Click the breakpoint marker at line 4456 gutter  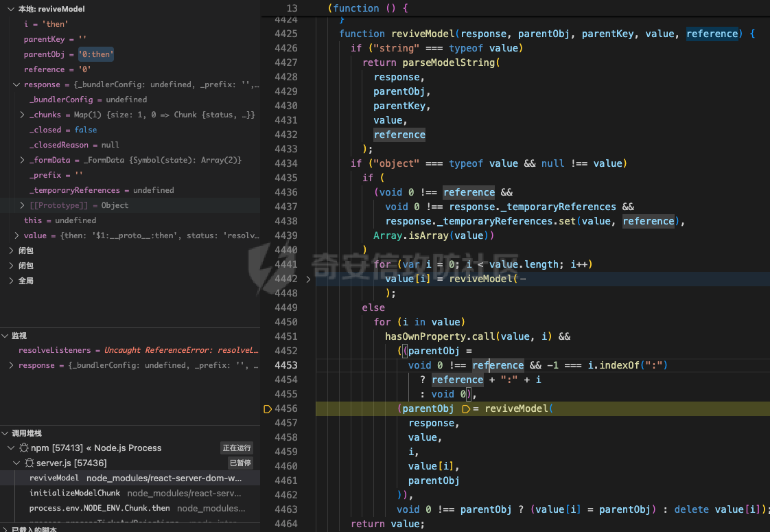click(268, 409)
